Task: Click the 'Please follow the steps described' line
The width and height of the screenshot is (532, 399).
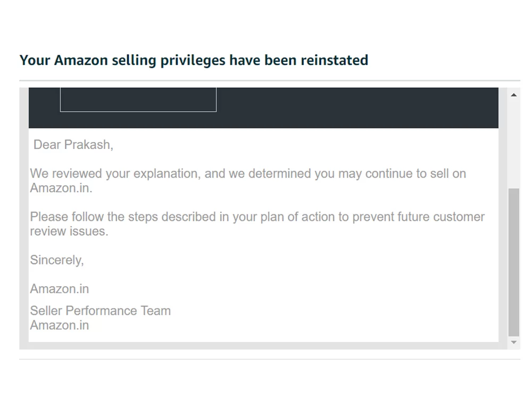Action: tap(257, 217)
